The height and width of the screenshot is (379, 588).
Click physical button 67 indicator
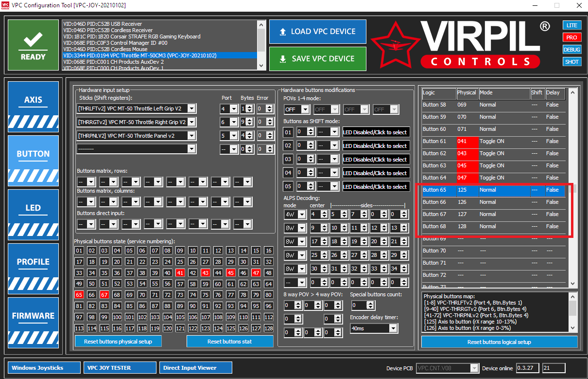104,295
